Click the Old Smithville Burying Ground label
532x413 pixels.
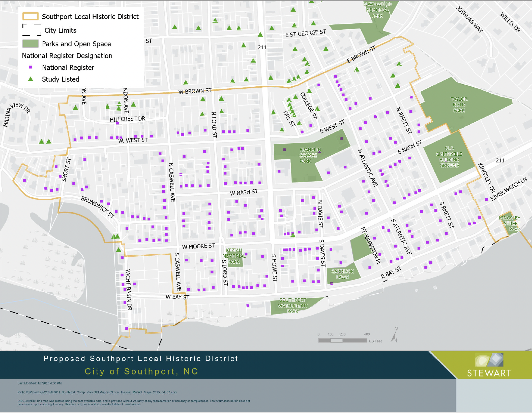coord(449,157)
